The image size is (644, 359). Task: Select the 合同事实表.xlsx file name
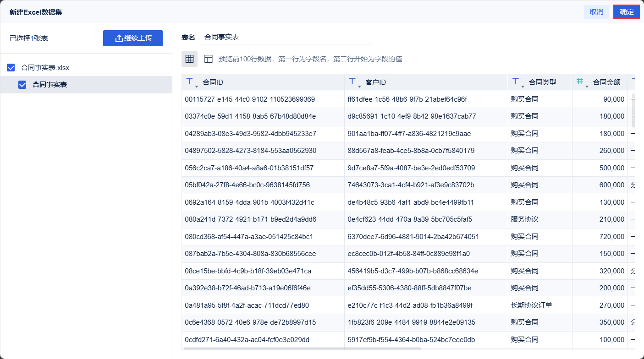click(45, 68)
